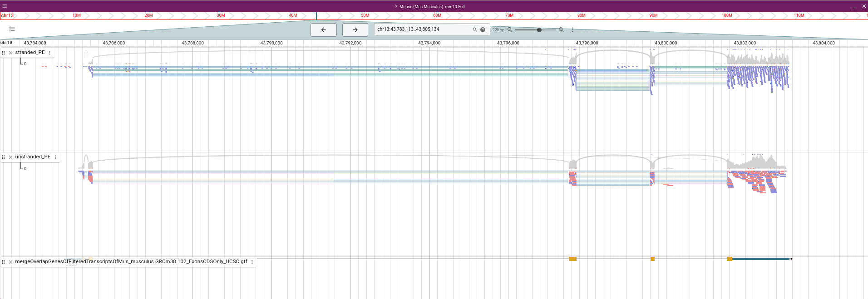The width and height of the screenshot is (868, 299).
Task: Open the unstranded_PE track menu
Action: tap(55, 157)
